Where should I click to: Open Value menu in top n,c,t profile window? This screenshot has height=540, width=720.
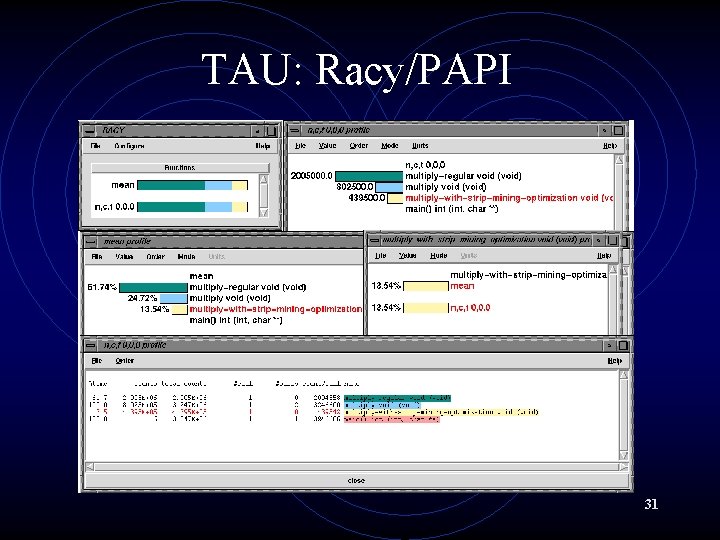click(327, 146)
